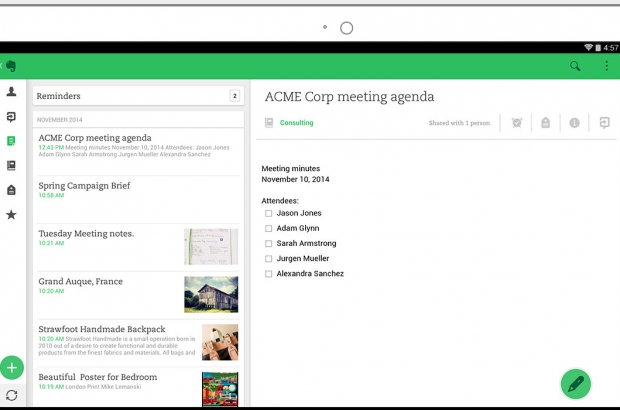Open Shortcuts star icon in sidebar
Image resolution: width=620 pixels, height=410 pixels.
click(11, 214)
